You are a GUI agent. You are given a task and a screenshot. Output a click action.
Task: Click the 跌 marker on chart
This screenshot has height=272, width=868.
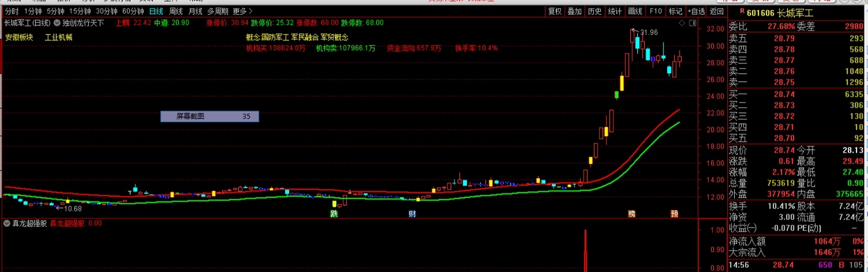point(334,214)
